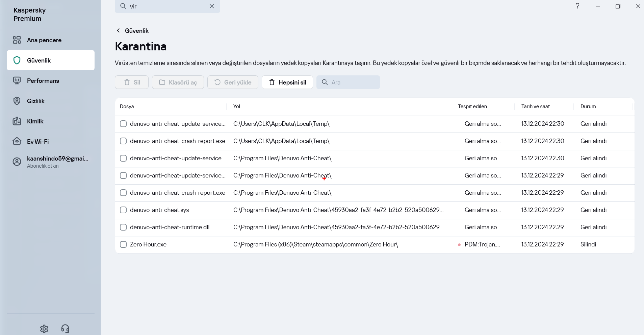
Task: Click the help question mark icon
Action: coord(577,6)
